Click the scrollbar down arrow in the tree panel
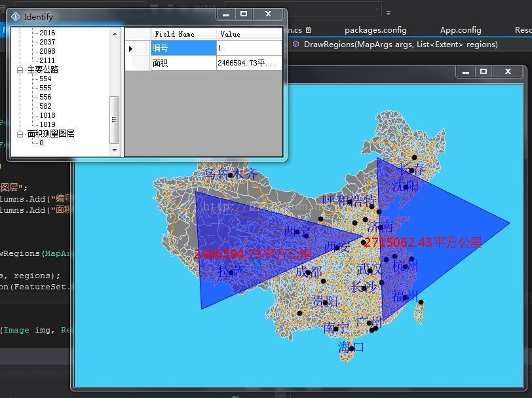 point(114,149)
